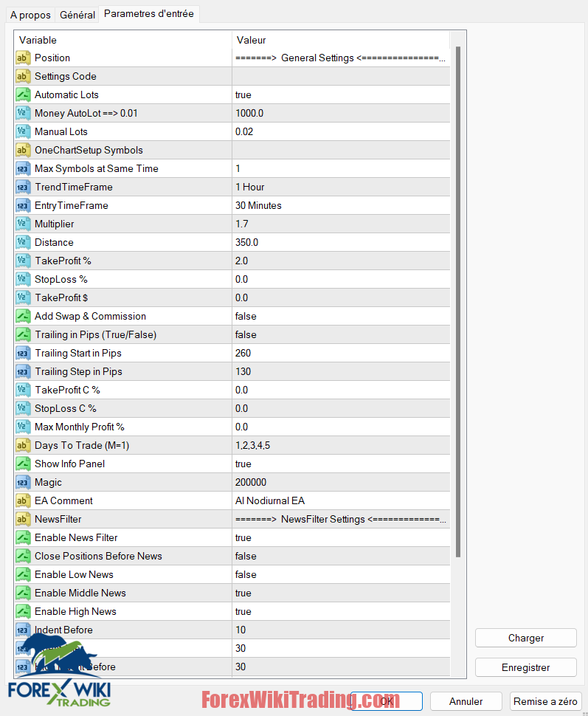Toggle Enable High News true value
Viewport: 588px width, 716px height.
(x=341, y=611)
